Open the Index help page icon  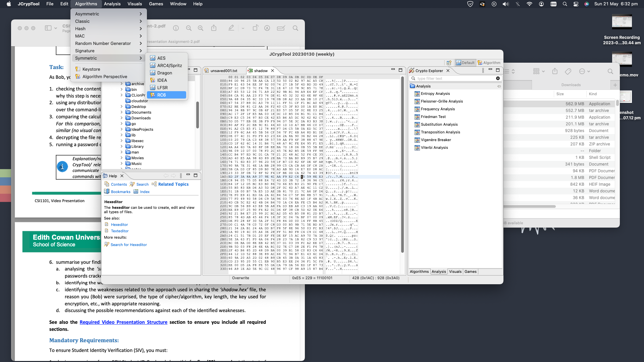136,192
